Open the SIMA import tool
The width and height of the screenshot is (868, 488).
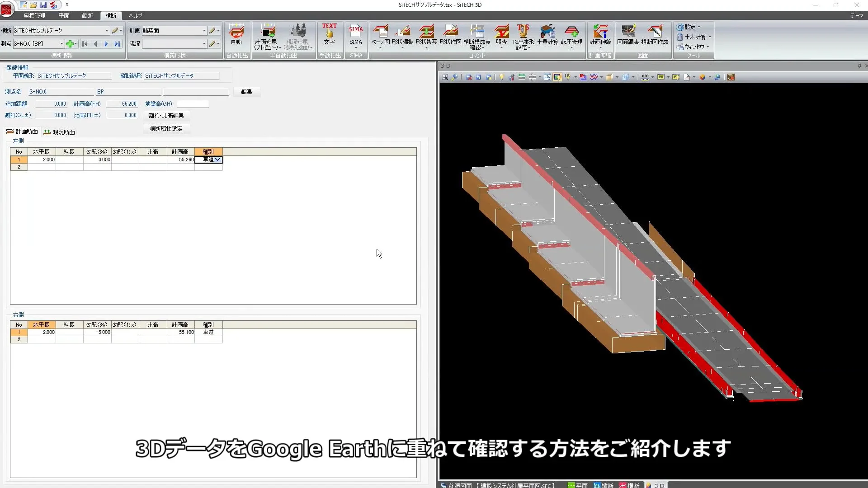coord(356,35)
